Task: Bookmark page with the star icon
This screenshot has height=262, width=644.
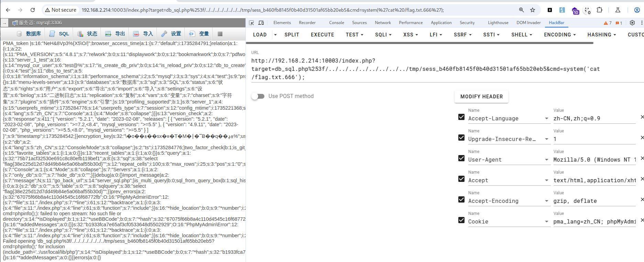Action: coord(533,10)
